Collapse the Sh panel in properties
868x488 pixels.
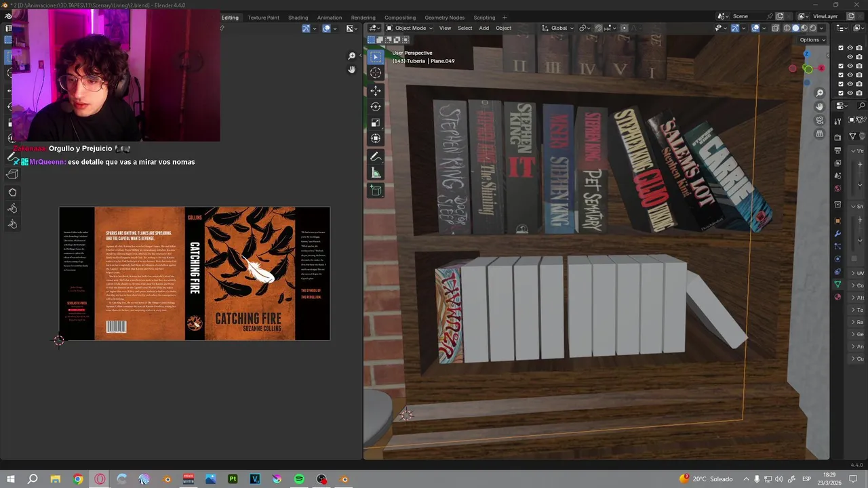(857, 206)
